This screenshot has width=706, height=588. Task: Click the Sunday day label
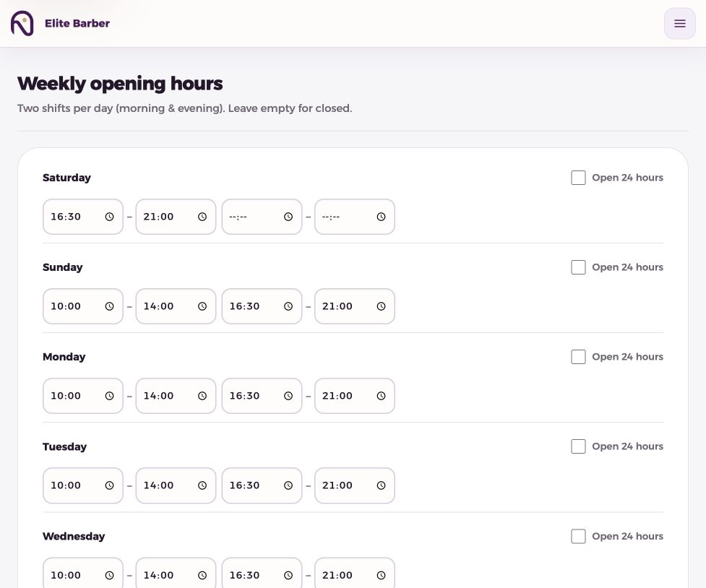coord(63,267)
